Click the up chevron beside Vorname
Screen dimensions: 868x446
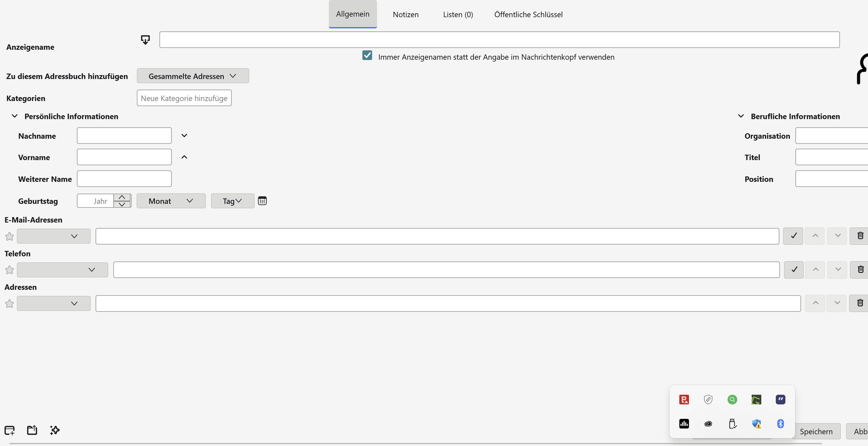(184, 157)
